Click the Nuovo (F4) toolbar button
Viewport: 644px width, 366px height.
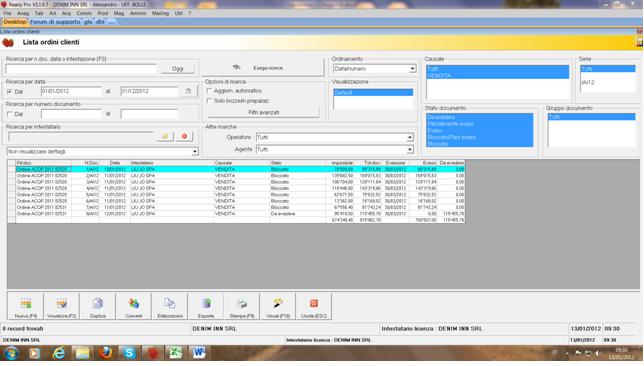pyautogui.click(x=26, y=306)
